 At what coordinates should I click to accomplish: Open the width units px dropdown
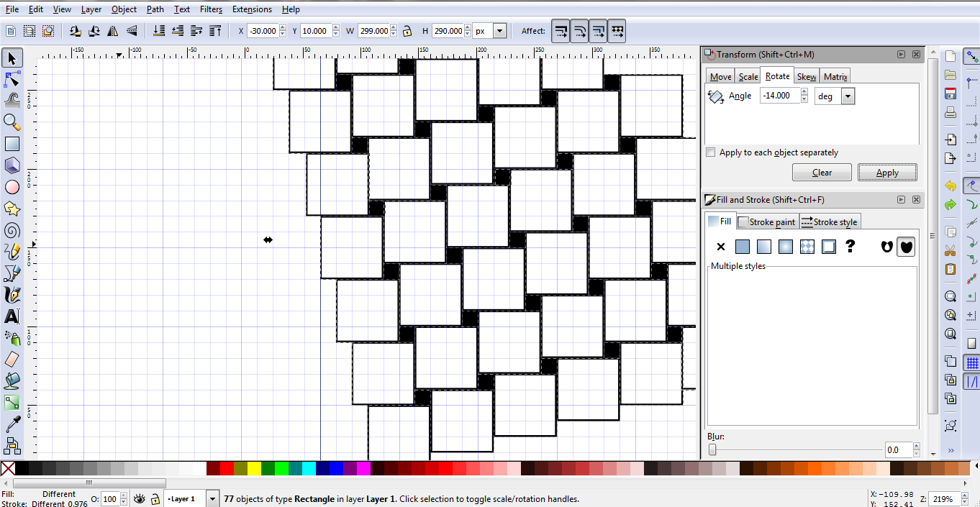[x=499, y=30]
